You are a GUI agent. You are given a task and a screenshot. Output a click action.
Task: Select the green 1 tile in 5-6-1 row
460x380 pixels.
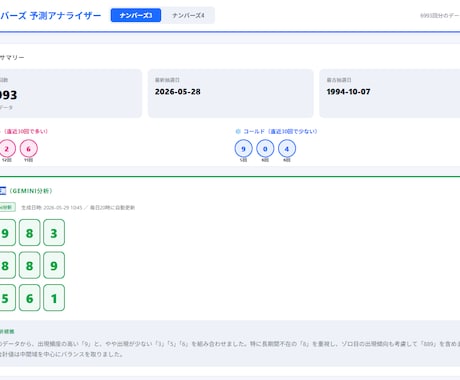click(x=54, y=298)
